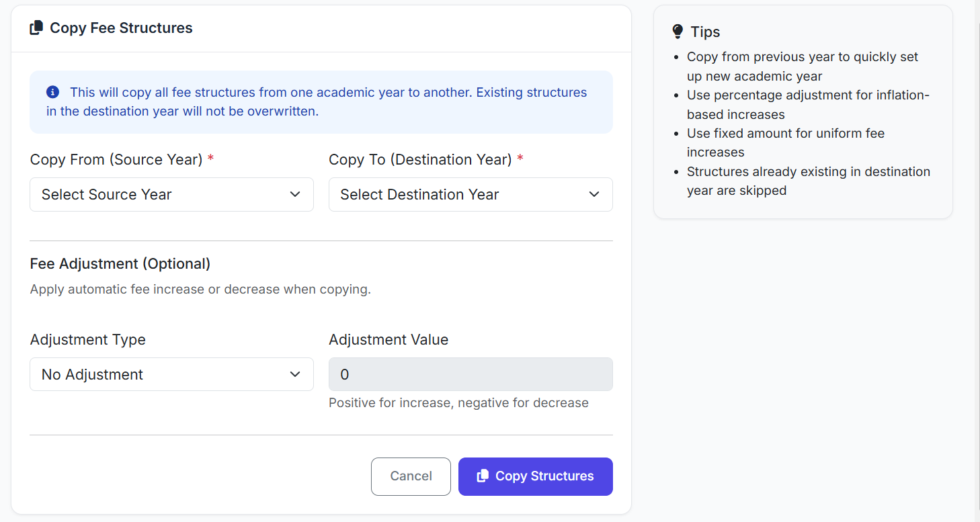The height and width of the screenshot is (522, 980).
Task: Open the Select Source Year dropdown
Action: [171, 195]
